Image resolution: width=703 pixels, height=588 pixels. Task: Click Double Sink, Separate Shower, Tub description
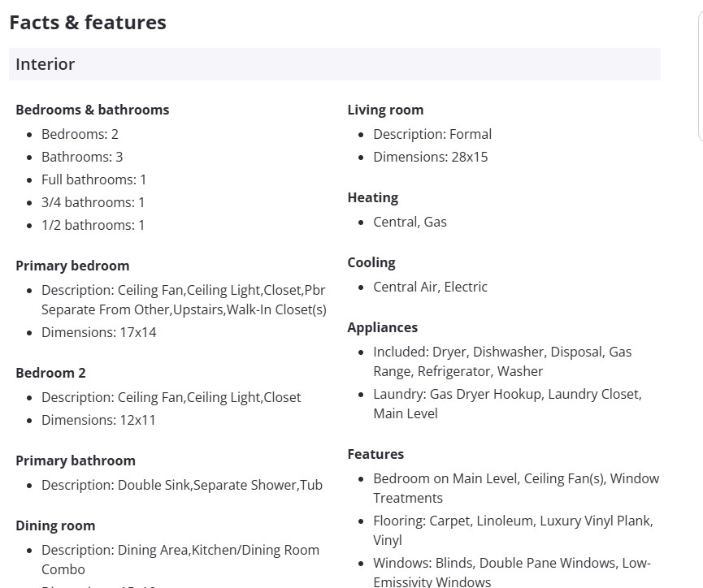pyautogui.click(x=181, y=485)
